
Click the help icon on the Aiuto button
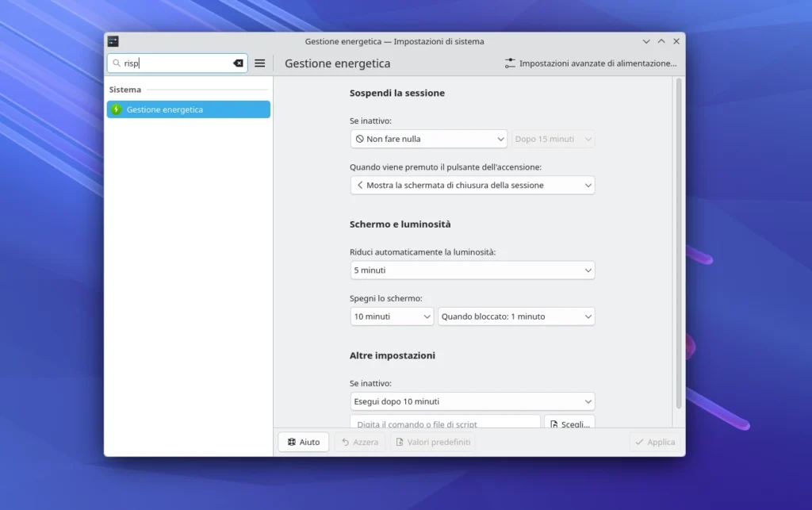click(x=291, y=441)
